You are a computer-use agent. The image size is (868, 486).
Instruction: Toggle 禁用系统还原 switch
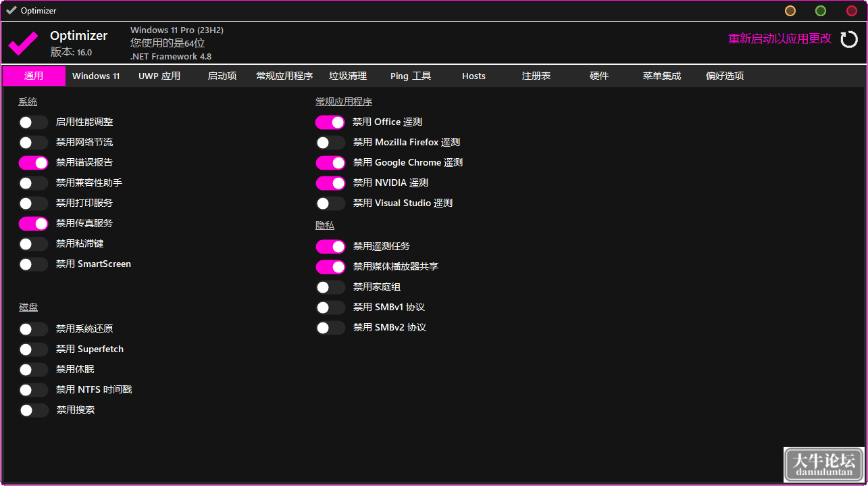click(33, 329)
